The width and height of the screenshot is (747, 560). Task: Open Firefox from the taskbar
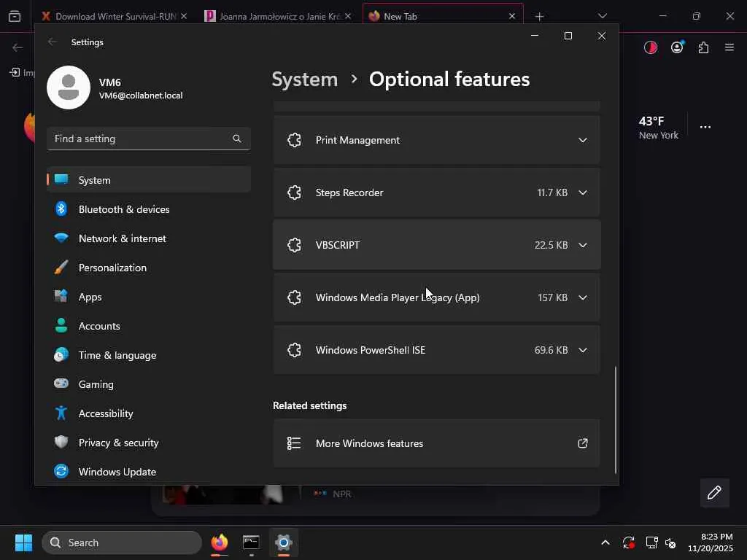coord(219,542)
